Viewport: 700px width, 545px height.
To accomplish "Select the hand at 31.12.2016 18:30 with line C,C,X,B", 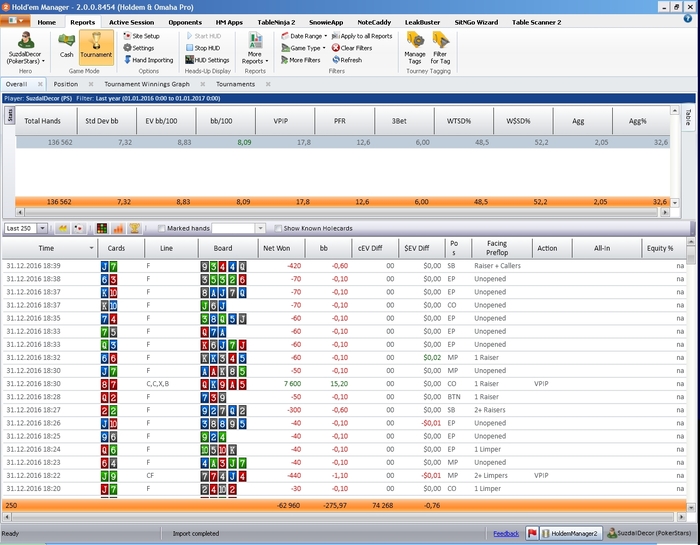I will pos(344,384).
